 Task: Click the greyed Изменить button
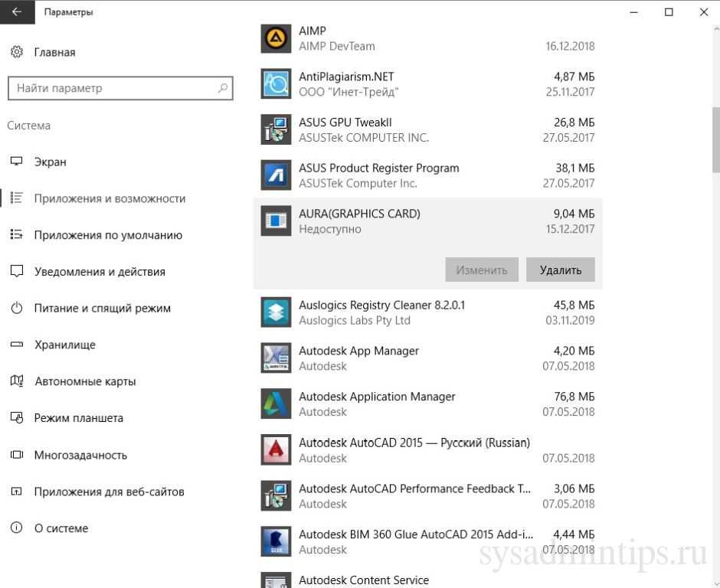pos(482,270)
